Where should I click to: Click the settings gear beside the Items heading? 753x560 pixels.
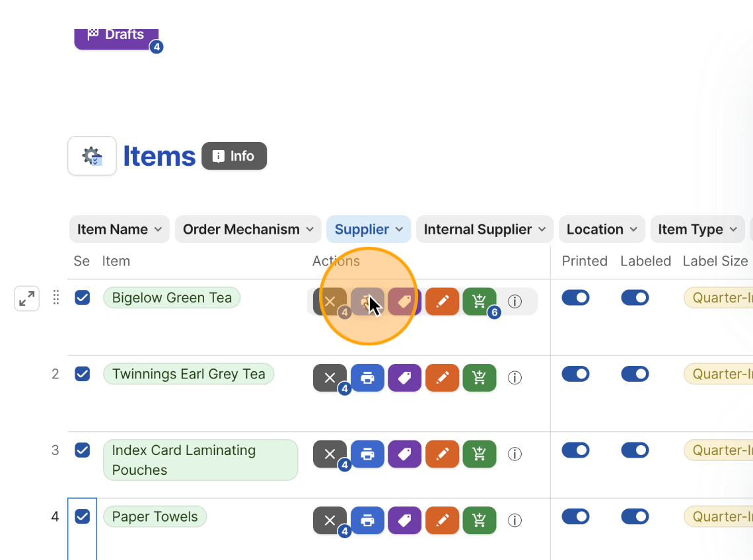(92, 156)
